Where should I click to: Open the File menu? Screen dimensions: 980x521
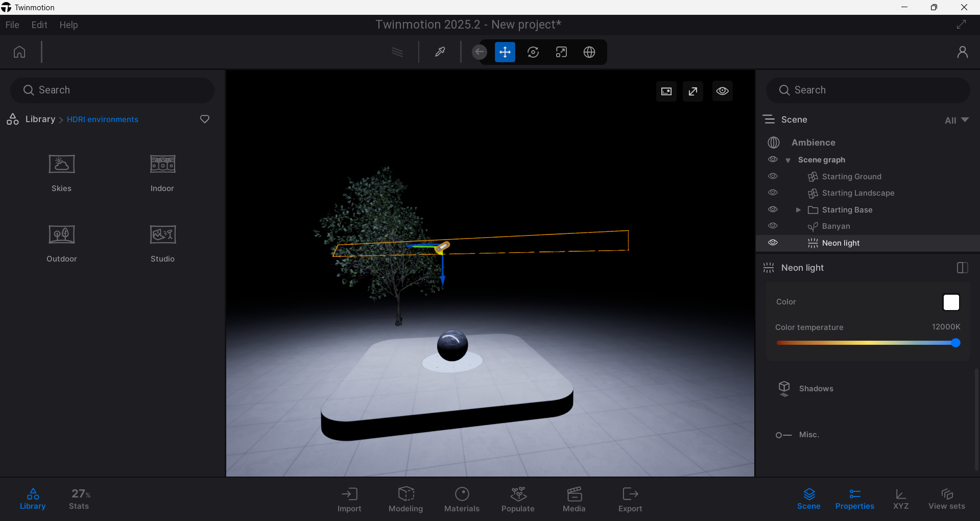coord(12,25)
